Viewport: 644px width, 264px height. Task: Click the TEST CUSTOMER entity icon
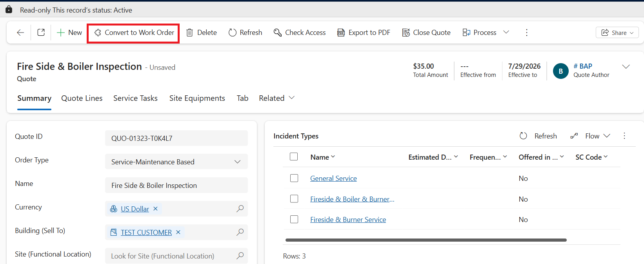tap(114, 232)
